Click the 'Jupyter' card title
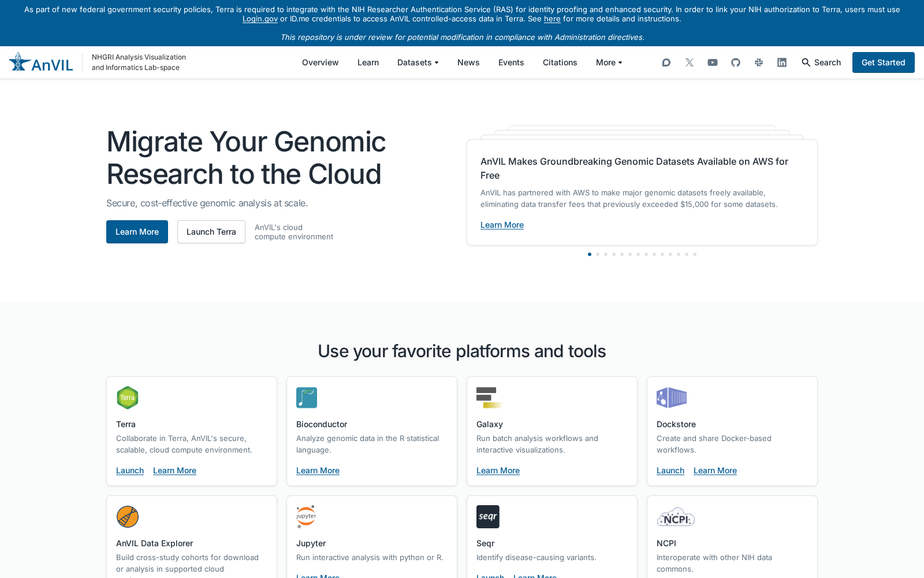 (311, 543)
